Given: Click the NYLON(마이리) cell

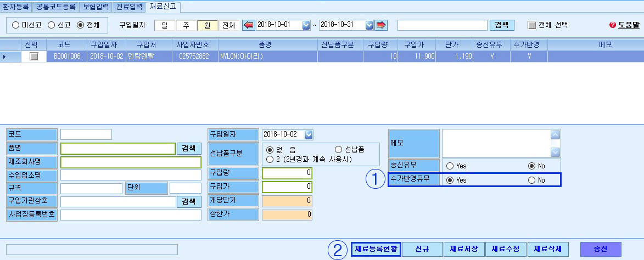Looking at the screenshot, I should click(268, 56).
